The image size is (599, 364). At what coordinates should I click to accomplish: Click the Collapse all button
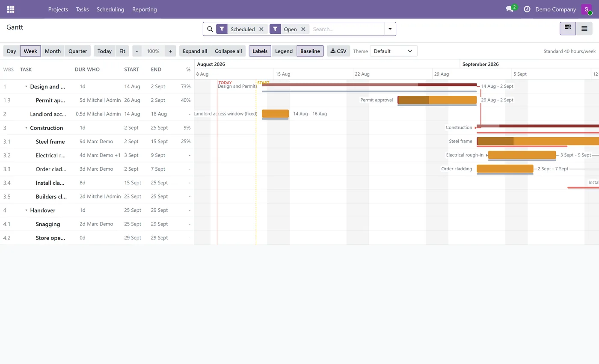coord(228,51)
